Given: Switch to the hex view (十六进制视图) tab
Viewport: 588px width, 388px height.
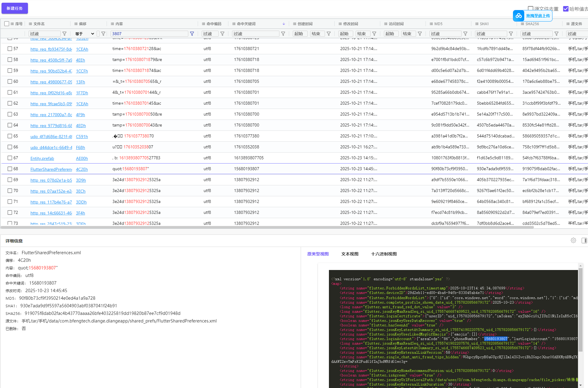Looking at the screenshot, I should pyautogui.click(x=384, y=254).
